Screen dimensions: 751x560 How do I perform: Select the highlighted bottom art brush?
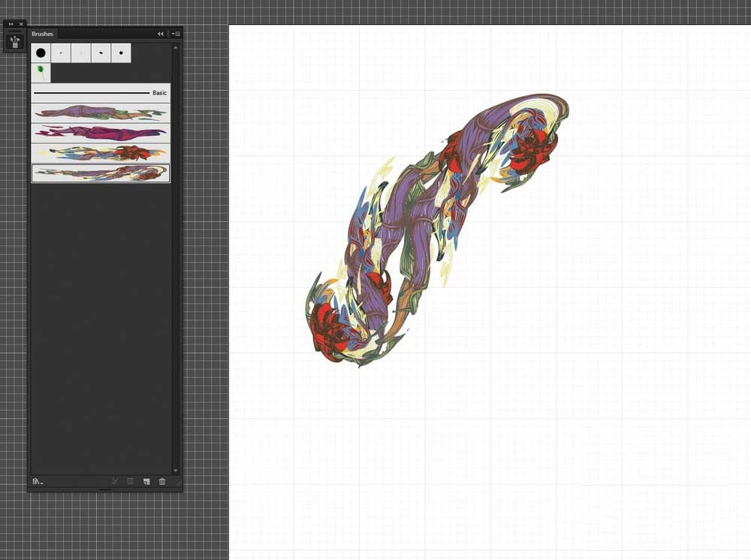point(101,173)
